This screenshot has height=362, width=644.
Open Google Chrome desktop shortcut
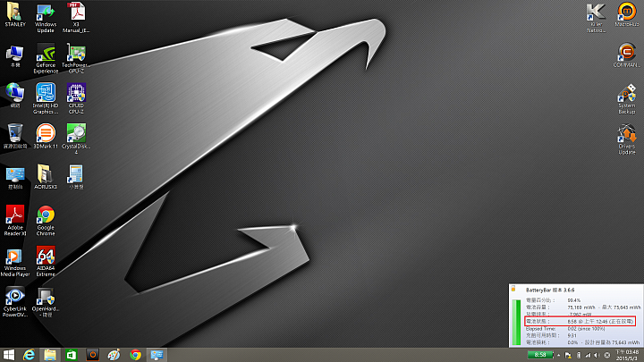click(x=46, y=221)
